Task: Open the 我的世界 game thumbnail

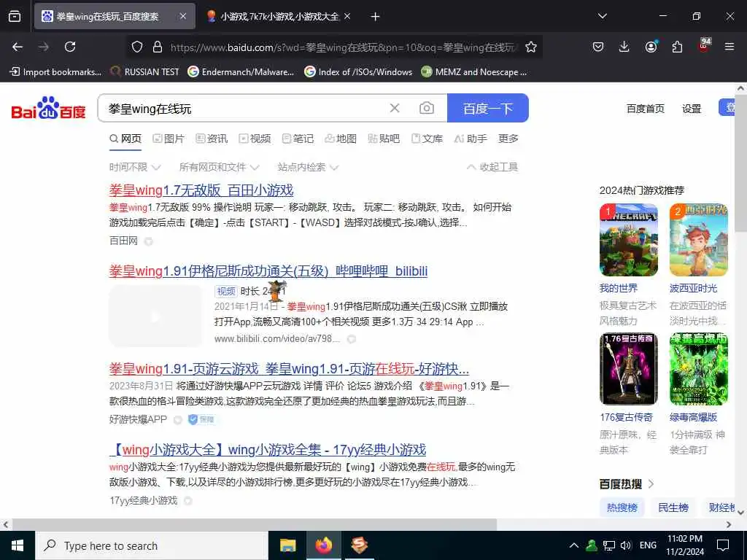Action: pyautogui.click(x=628, y=240)
